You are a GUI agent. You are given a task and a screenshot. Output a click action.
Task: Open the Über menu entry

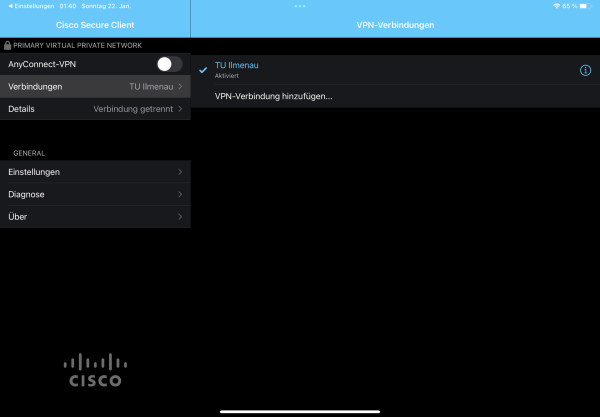(95, 217)
